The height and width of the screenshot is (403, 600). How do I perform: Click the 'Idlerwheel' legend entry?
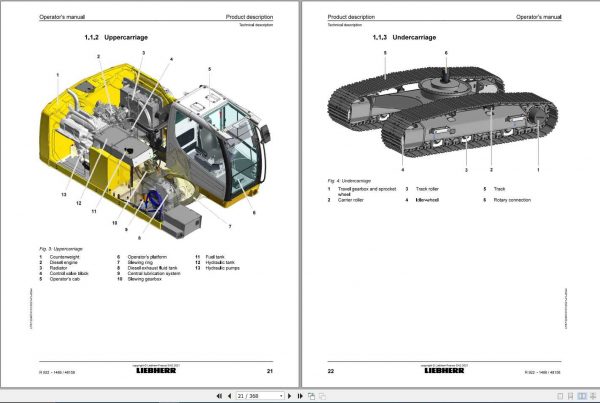tap(427, 200)
